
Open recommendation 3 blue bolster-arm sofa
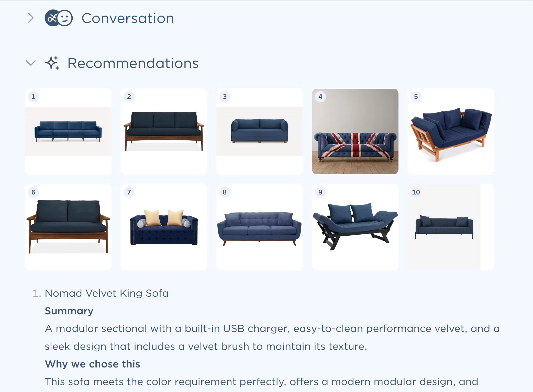pyautogui.click(x=259, y=131)
